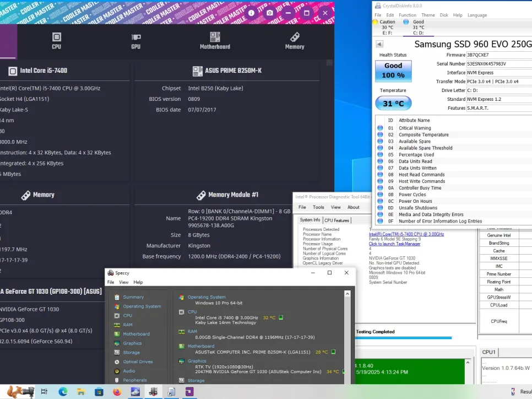Click the Graphics heading in Speccy summary
This screenshot has width=532, height=399.
coord(197,361)
